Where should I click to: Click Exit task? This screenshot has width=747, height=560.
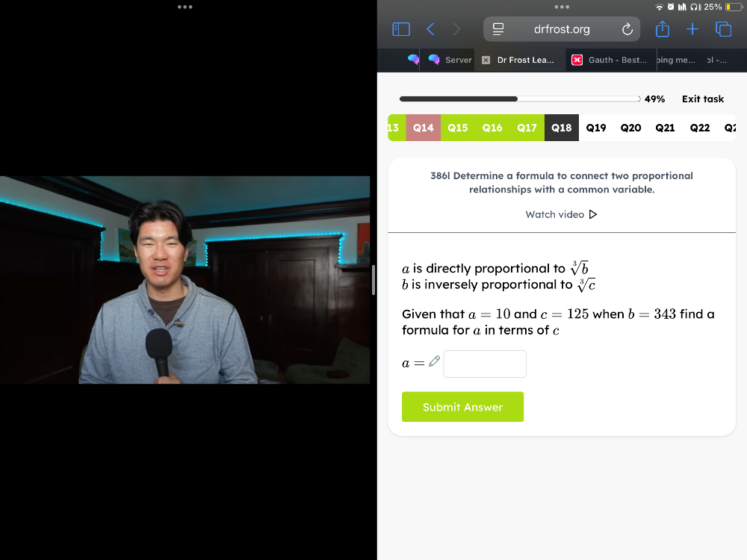tap(702, 99)
